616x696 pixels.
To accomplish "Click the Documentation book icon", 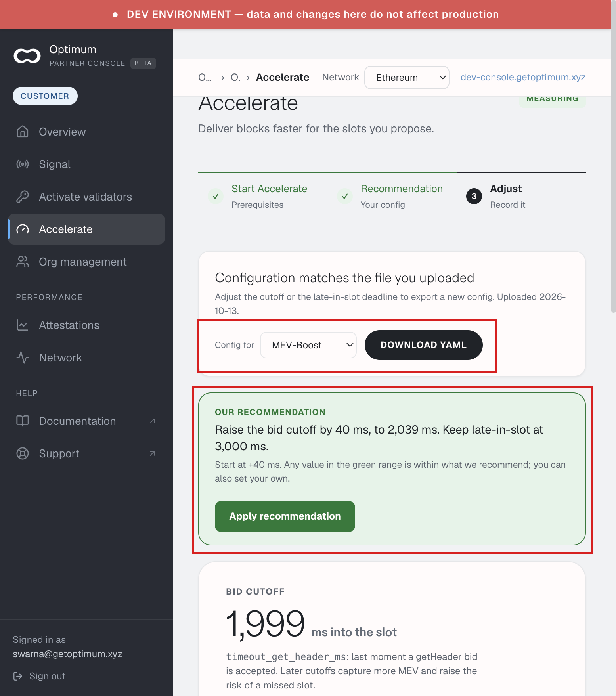I will point(23,421).
